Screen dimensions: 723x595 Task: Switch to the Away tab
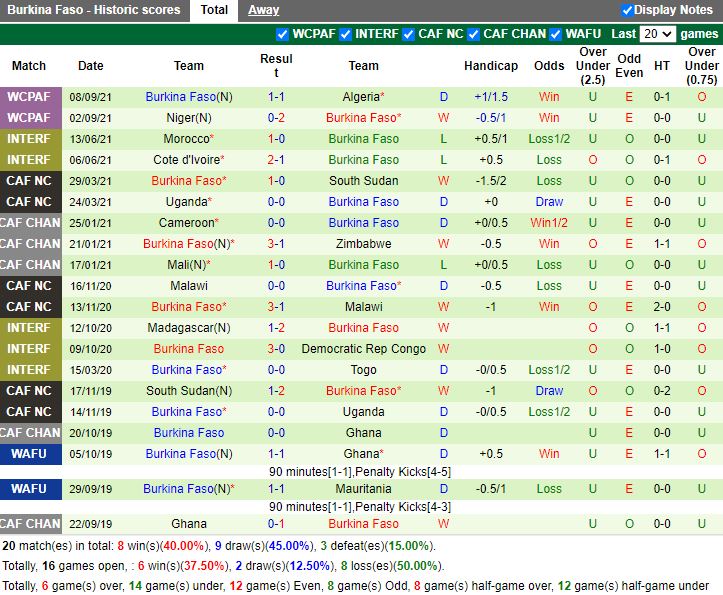tap(264, 10)
